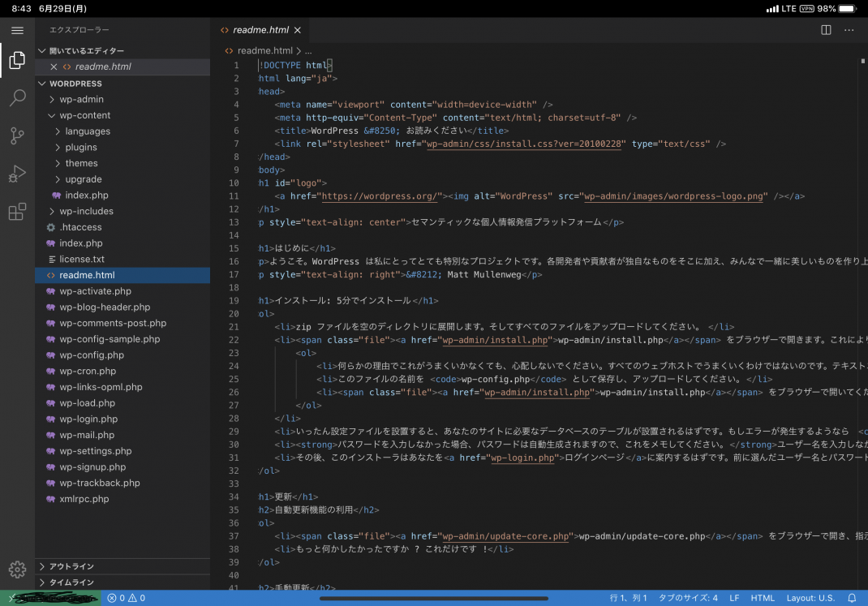Open license.txt in the explorer
Screen dimensions: 868x606
pos(122,259)
